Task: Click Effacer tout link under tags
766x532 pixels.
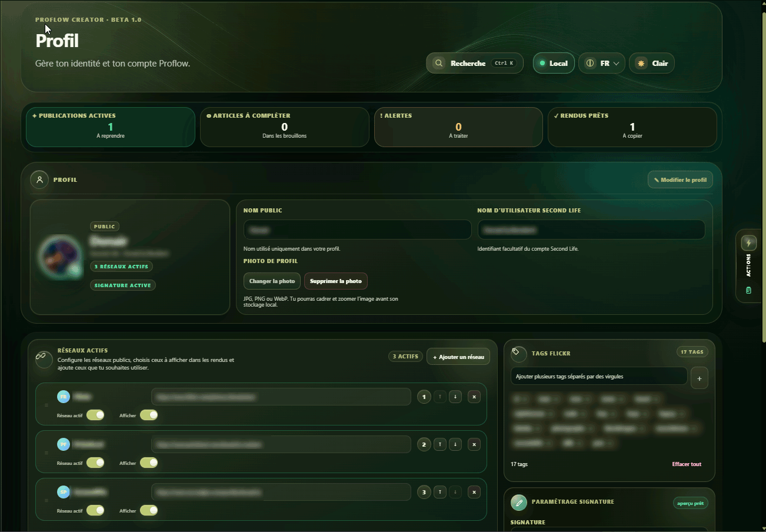Action: point(687,464)
